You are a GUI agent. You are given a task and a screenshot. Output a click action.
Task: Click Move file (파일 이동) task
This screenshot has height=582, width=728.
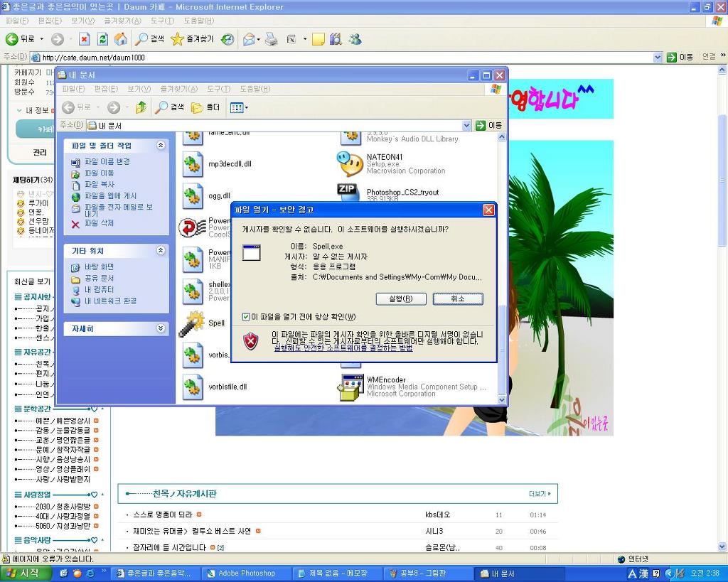point(100,173)
